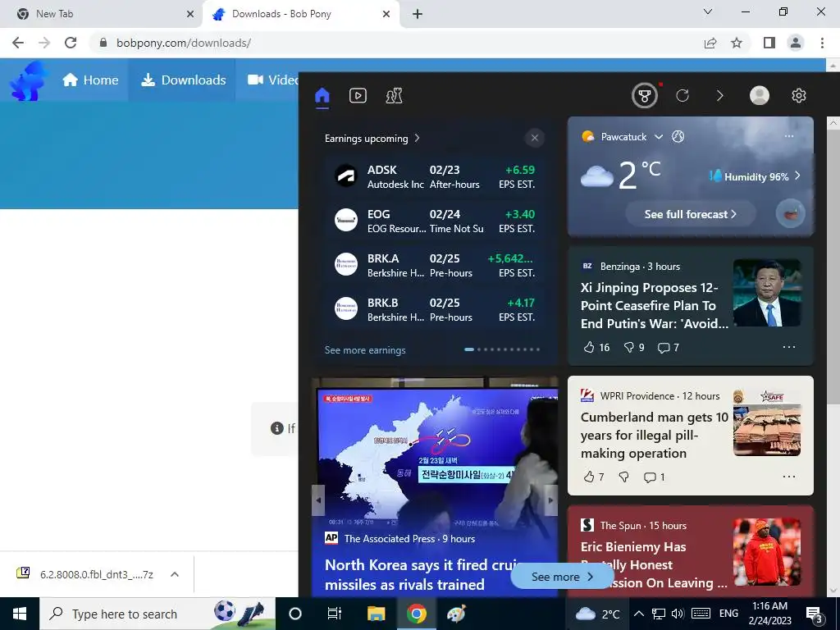Click the bobpony.com address bar
The image size is (840, 630).
pyautogui.click(x=396, y=43)
